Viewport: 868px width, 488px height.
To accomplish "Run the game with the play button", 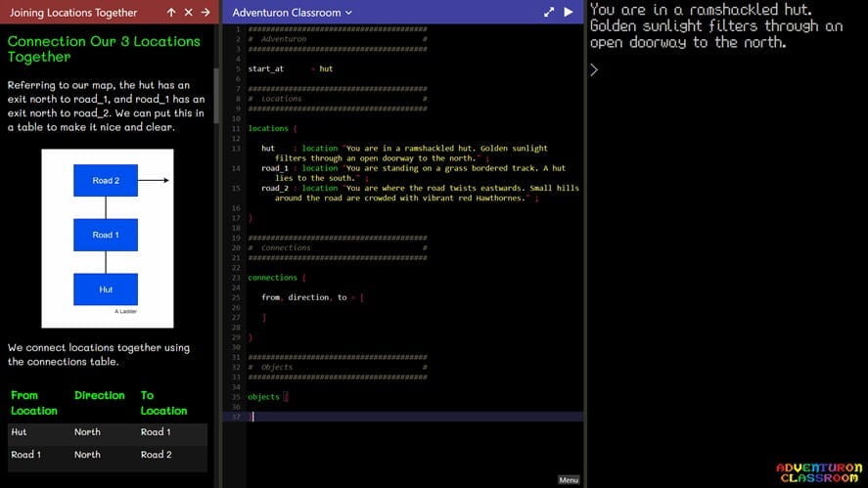I will click(x=569, y=13).
